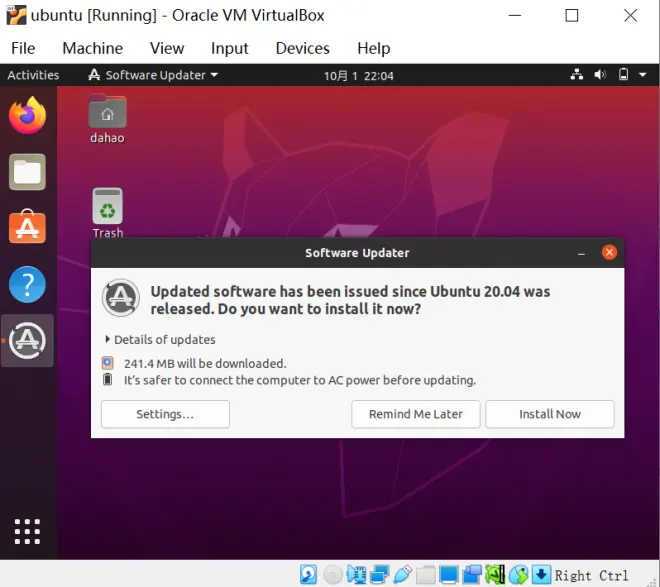Expand Details of updates disclosure triangle
Screen dimensions: 660x587
tap(107, 339)
